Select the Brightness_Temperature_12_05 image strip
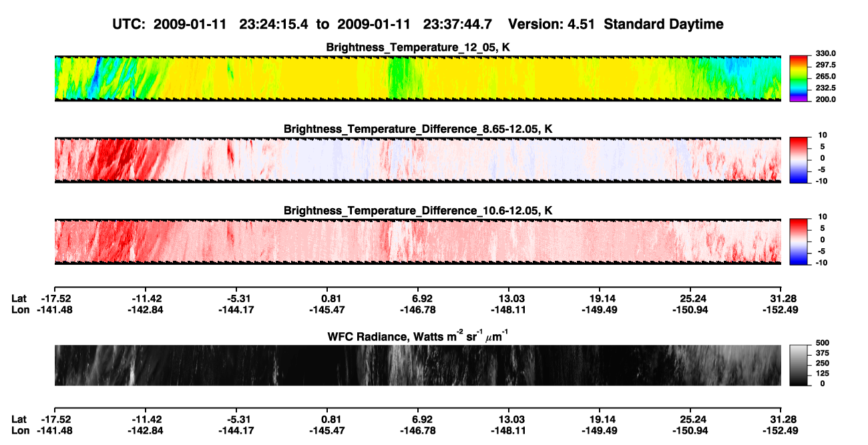The image size is (868, 445). (x=417, y=78)
